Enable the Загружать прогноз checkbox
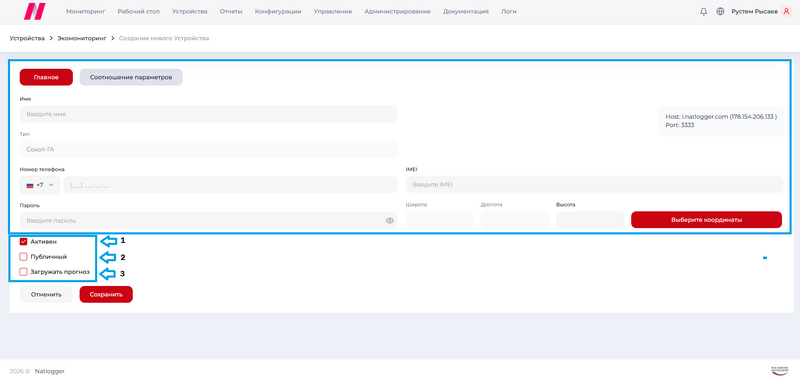Screen dimensions: 800x382 tap(23, 272)
